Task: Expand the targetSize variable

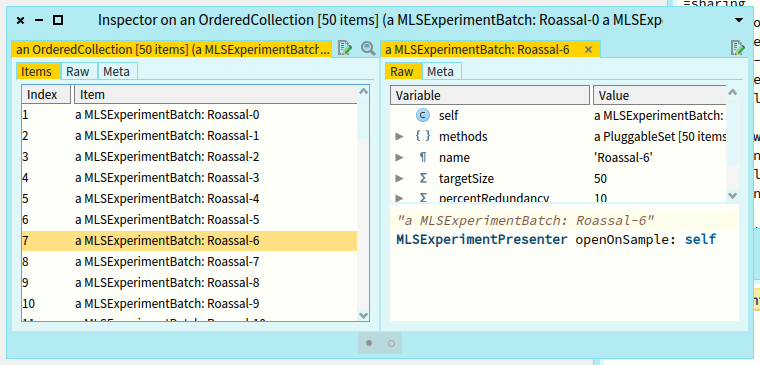Action: click(x=399, y=178)
